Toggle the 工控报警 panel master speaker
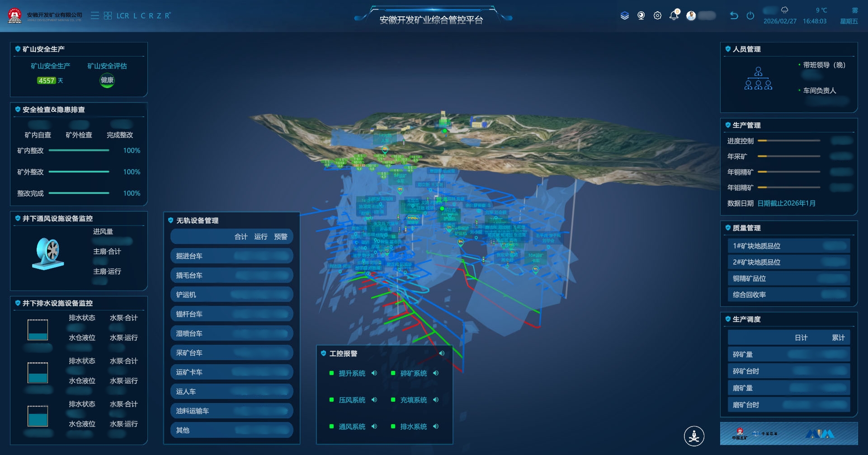The width and height of the screenshot is (868, 455). (442, 353)
